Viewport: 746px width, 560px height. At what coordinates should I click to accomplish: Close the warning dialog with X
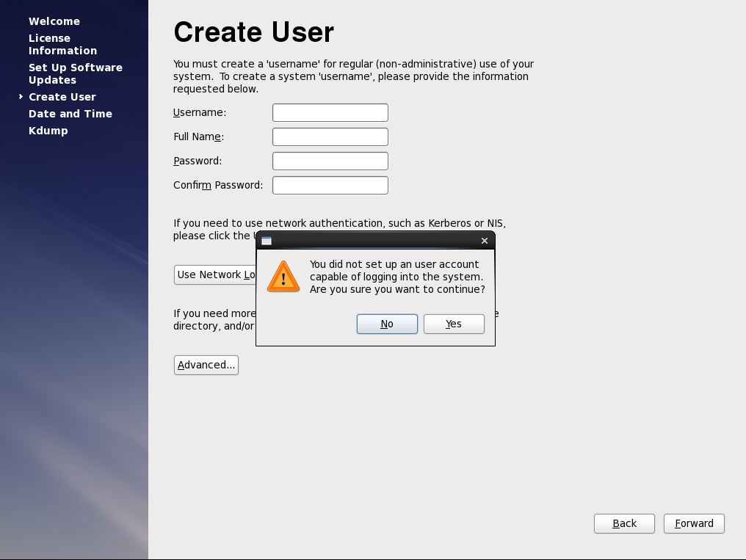pos(485,241)
